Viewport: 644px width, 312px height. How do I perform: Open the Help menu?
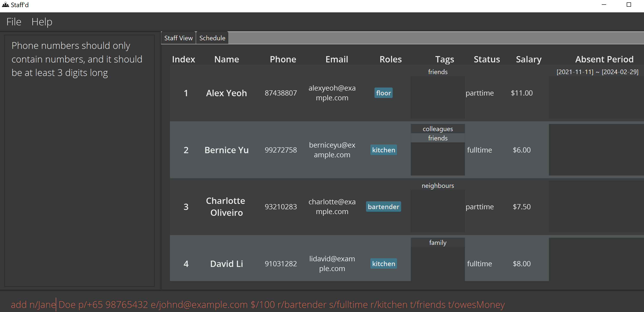[42, 22]
